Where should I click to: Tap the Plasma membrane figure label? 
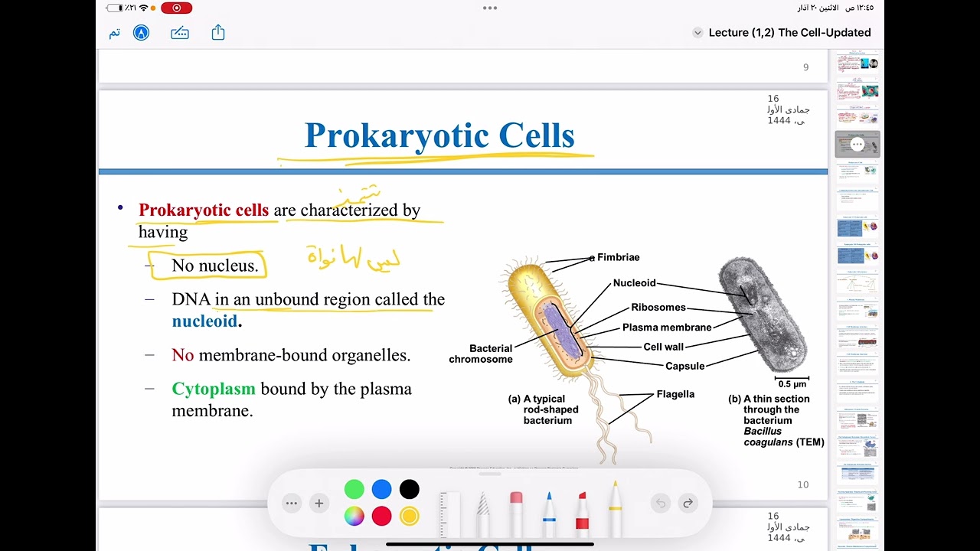667,328
